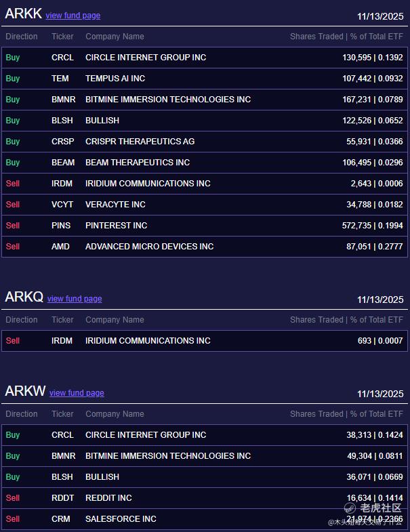
Task: Click value 122,526 | 0.0652
Action: coord(373,121)
